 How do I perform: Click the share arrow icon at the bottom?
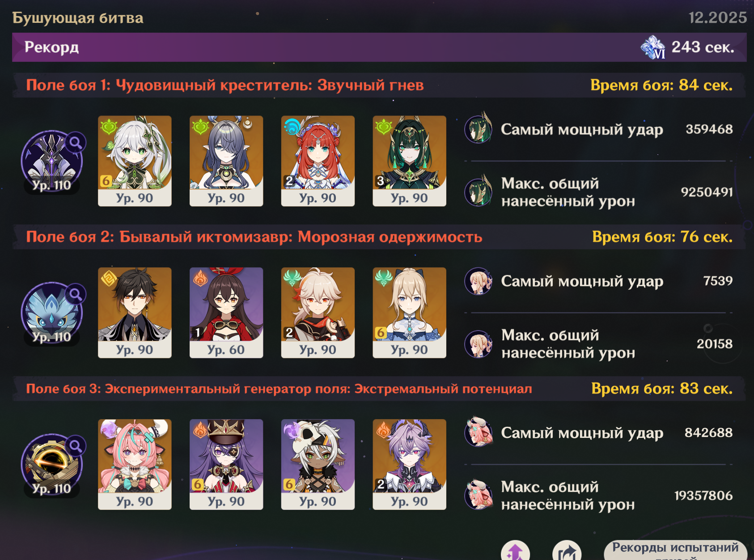567,552
